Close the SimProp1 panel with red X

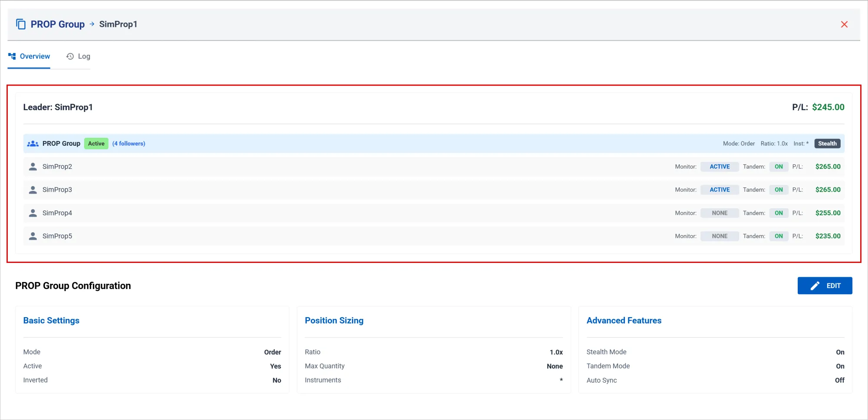pyautogui.click(x=844, y=24)
